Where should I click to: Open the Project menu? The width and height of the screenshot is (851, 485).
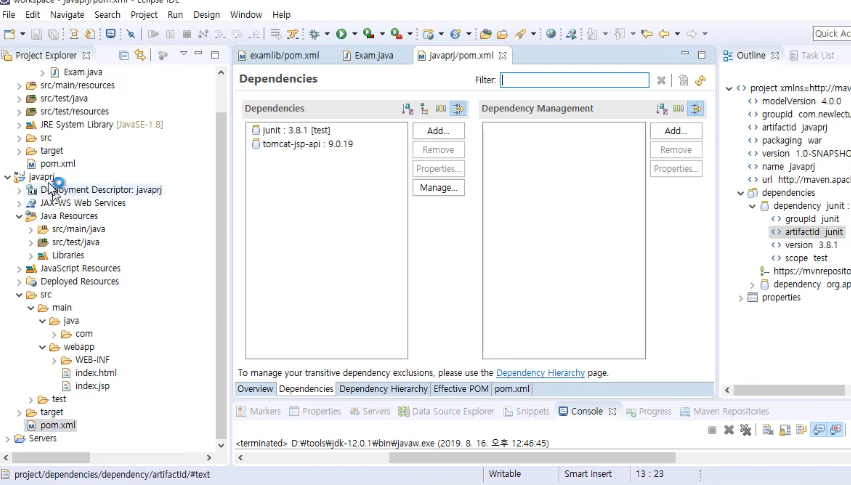pos(144,15)
